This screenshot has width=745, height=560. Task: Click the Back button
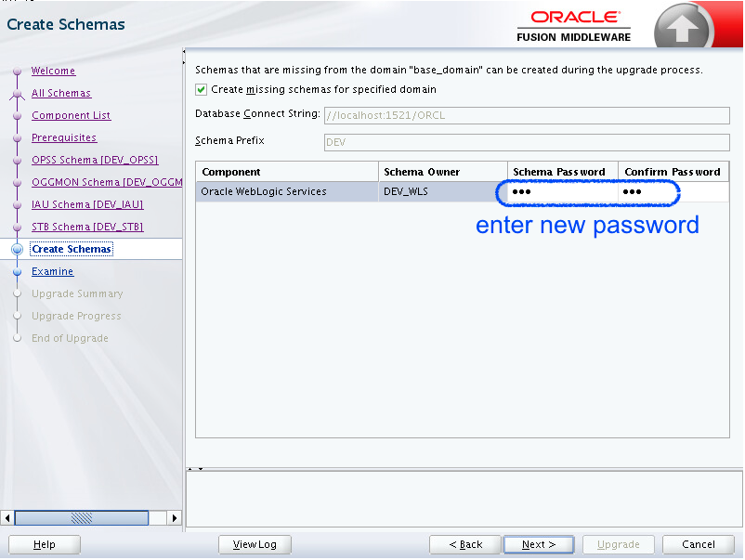point(465,544)
